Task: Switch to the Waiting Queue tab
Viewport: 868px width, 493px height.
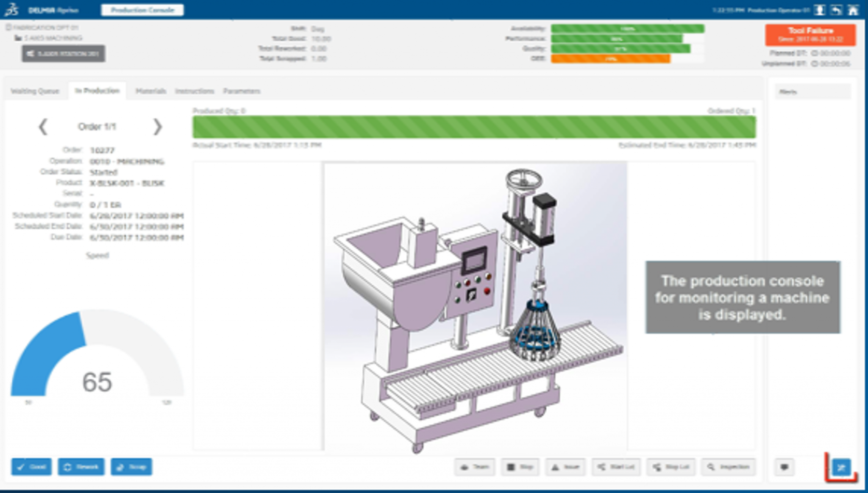Action: tap(35, 91)
